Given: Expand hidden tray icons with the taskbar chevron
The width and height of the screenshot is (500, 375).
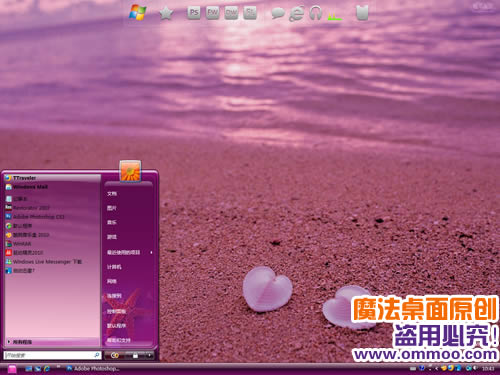Looking at the screenshot, I should 436,369.
